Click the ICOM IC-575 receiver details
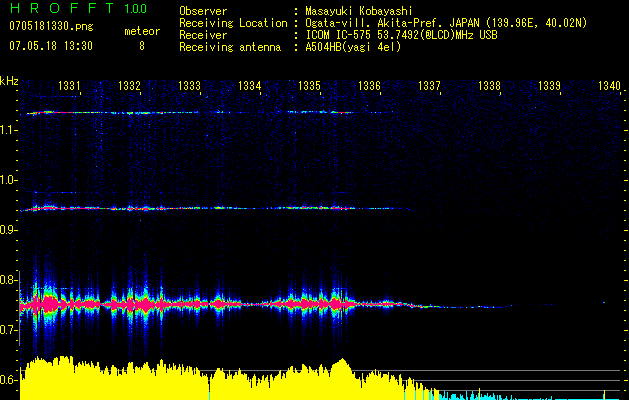The height and width of the screenshot is (400, 629). pyautogui.click(x=401, y=35)
